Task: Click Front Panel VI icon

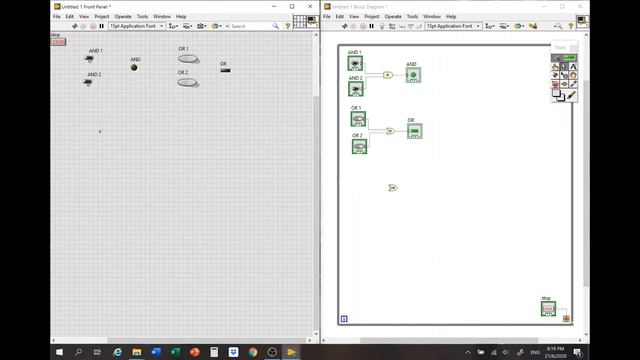Action: pos(313,21)
